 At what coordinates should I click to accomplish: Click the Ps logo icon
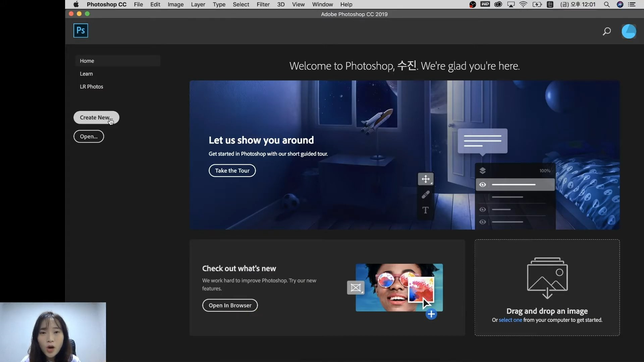80,31
